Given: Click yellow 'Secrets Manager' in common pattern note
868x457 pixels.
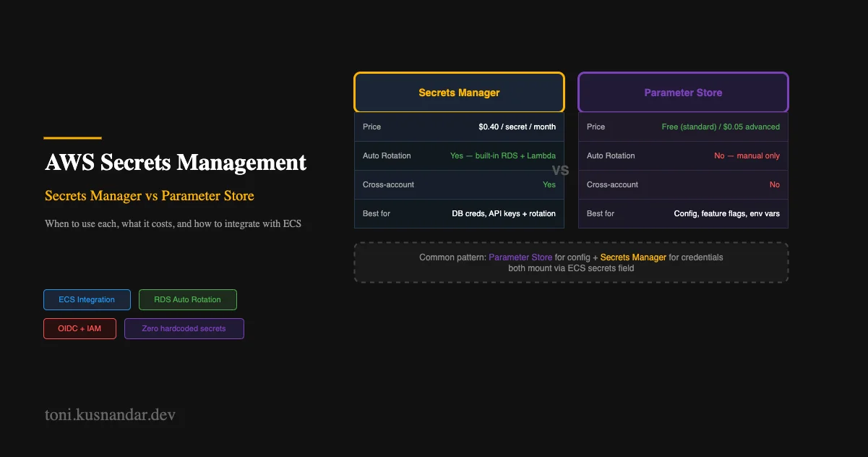Looking at the screenshot, I should 633,257.
